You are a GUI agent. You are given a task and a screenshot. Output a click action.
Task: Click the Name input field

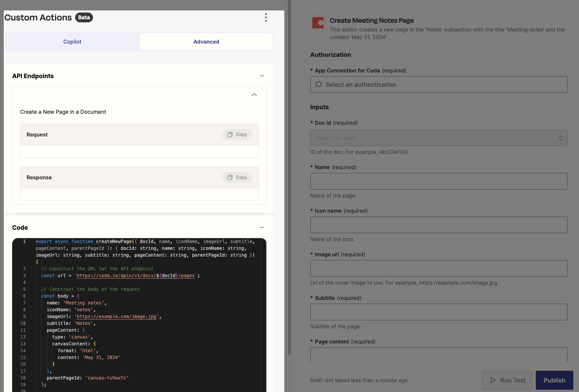439,181
